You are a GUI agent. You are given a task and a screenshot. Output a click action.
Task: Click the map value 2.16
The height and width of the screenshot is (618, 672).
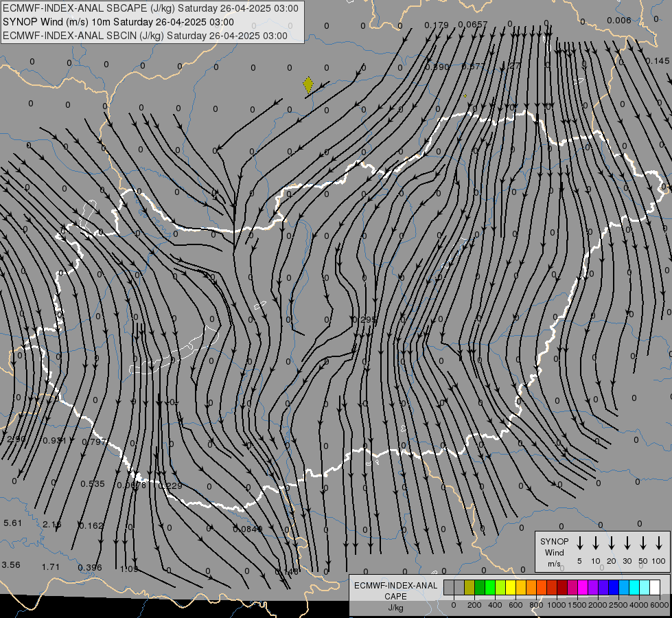coord(52,524)
